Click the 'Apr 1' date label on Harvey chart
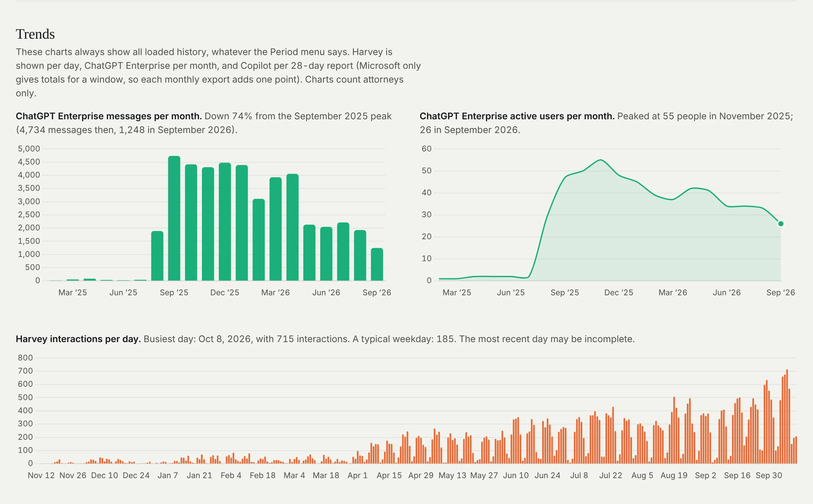Viewport: 813px width, 504px height. (x=357, y=476)
